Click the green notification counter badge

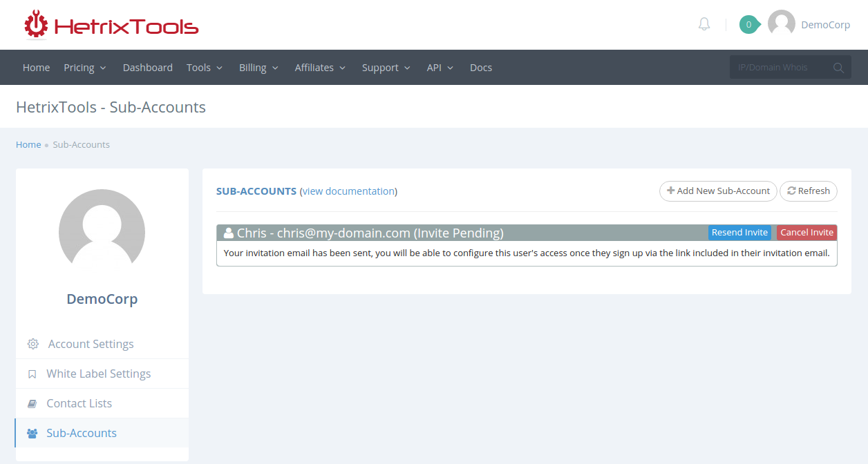pyautogui.click(x=748, y=25)
